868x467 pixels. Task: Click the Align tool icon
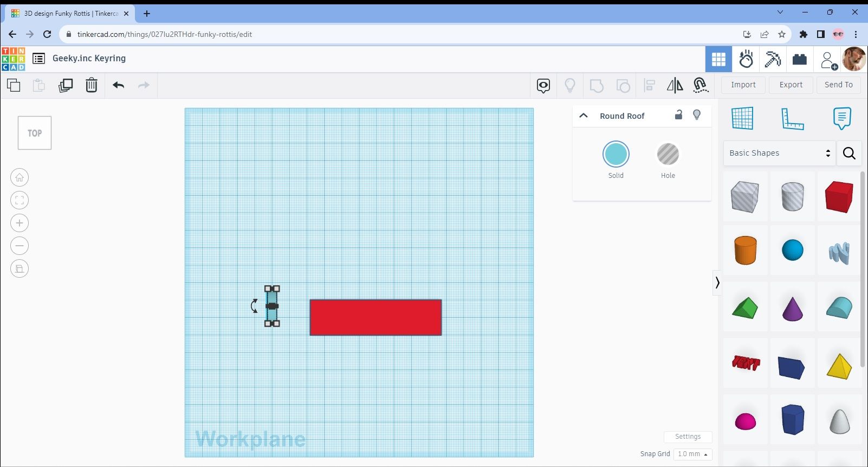coord(649,85)
